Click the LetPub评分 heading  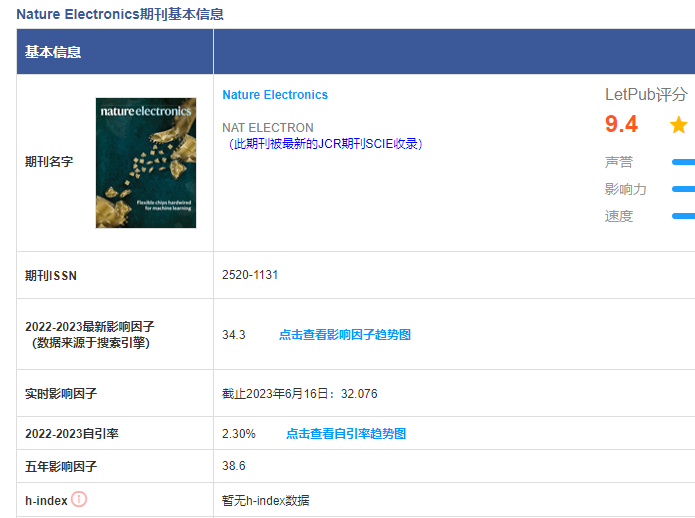[646, 95]
